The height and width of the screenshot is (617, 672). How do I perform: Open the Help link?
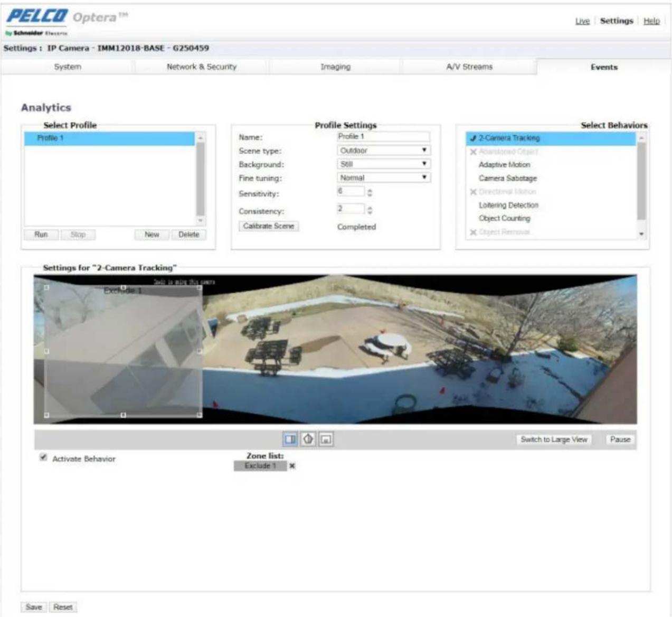click(652, 21)
